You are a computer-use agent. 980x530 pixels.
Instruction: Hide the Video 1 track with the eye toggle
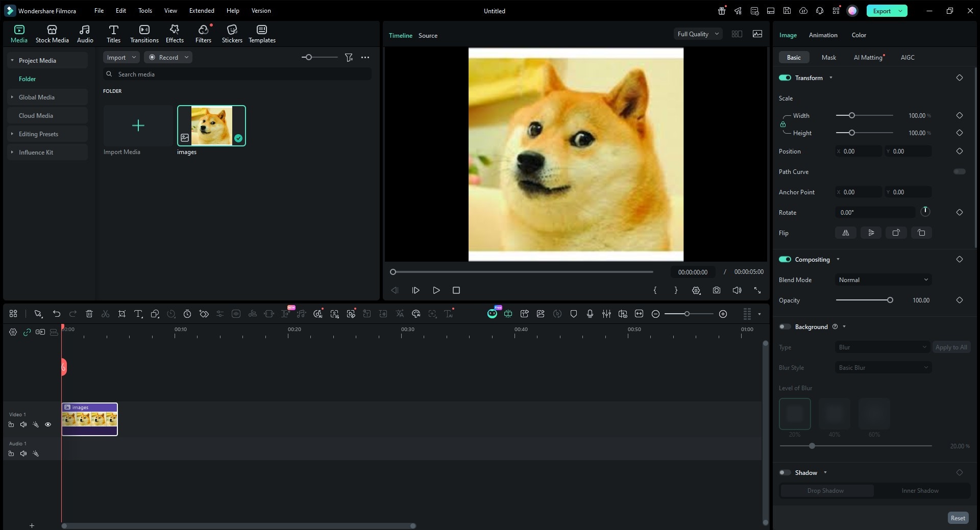pos(48,424)
